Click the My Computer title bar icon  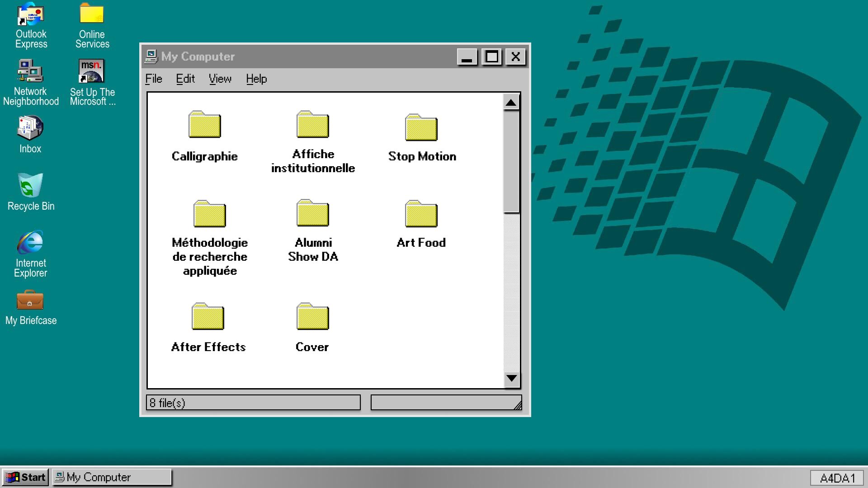click(151, 56)
